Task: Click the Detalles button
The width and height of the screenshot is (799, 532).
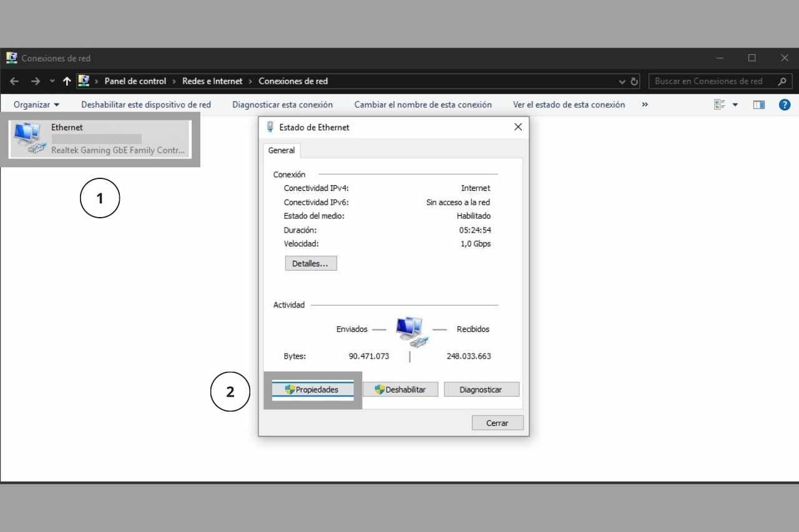Action: (310, 263)
